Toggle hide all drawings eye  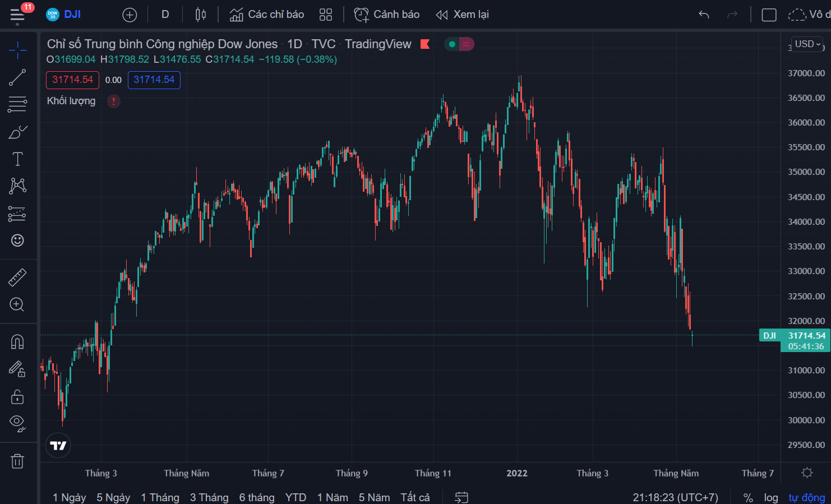tap(17, 423)
